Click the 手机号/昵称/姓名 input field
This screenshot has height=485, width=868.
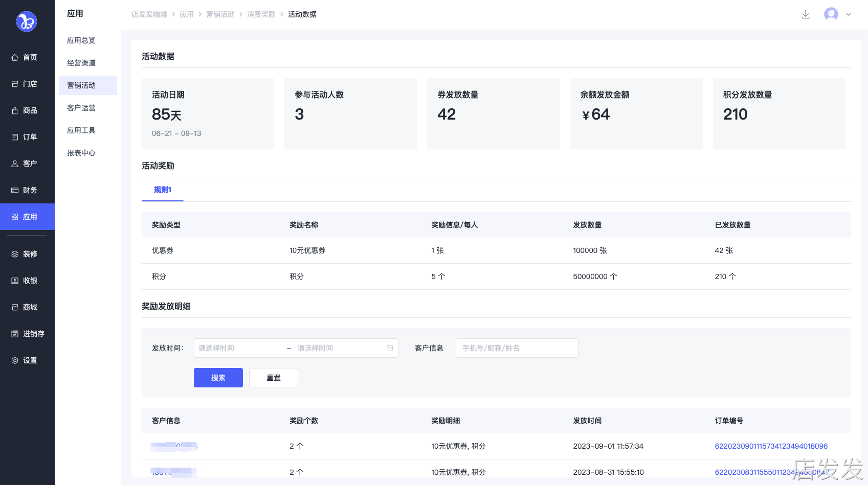coord(517,348)
